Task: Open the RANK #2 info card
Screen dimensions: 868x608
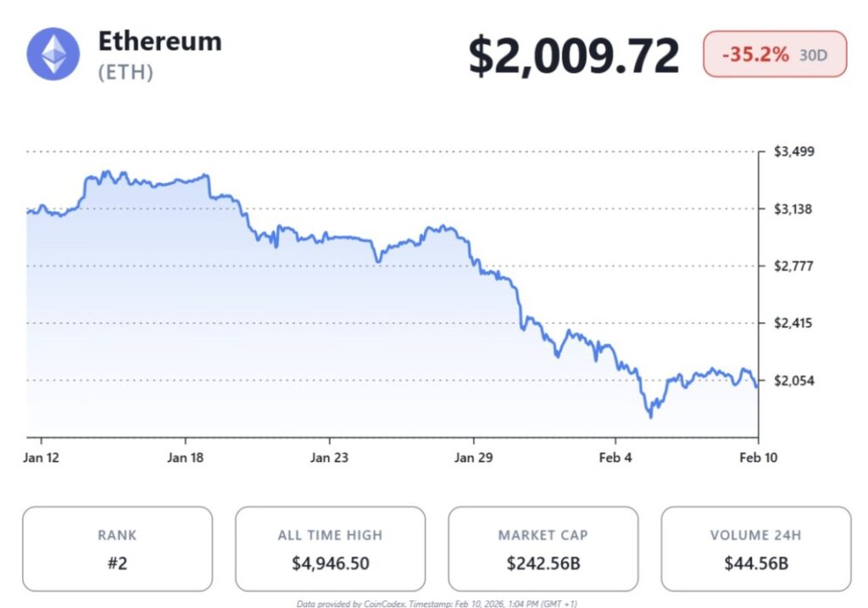Action: pyautogui.click(x=117, y=549)
